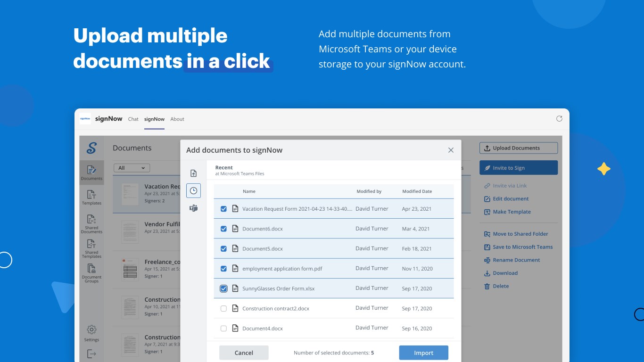Uncheck the Vacation Request Form checkbox
The height and width of the screenshot is (362, 644).
223,209
